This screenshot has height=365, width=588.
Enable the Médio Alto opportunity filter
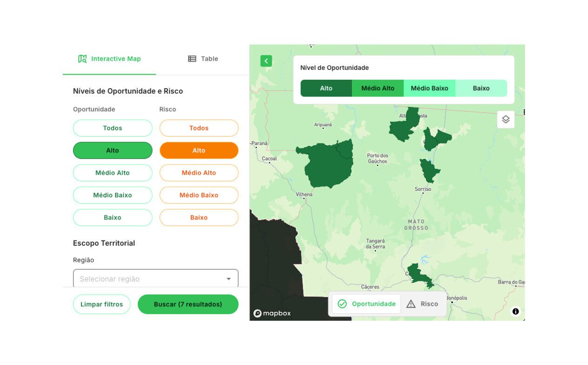[x=113, y=173]
